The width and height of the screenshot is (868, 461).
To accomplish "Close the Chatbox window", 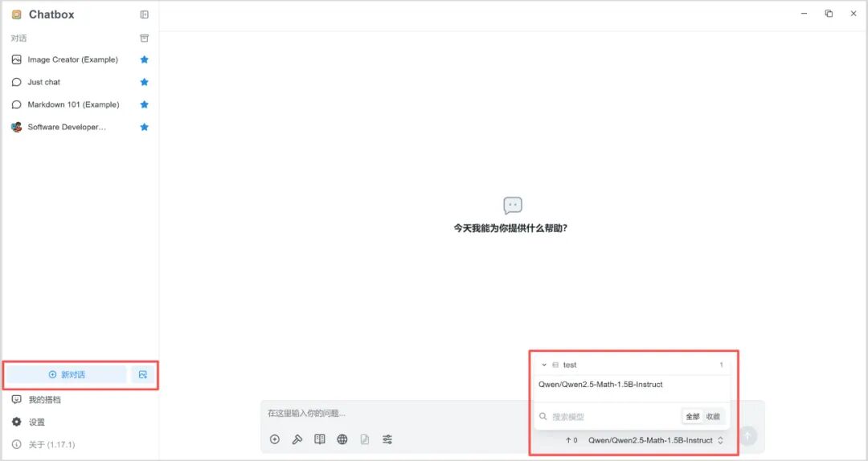I will pyautogui.click(x=854, y=14).
